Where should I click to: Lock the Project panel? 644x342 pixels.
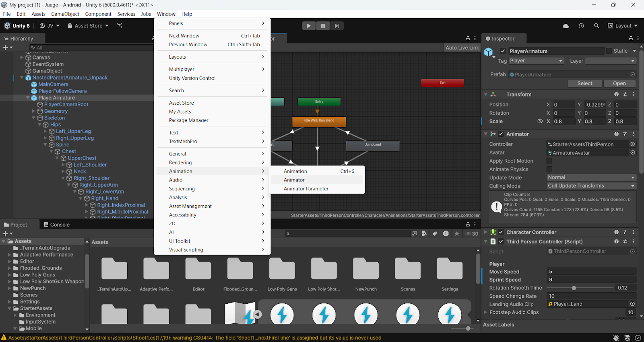tap(468, 225)
